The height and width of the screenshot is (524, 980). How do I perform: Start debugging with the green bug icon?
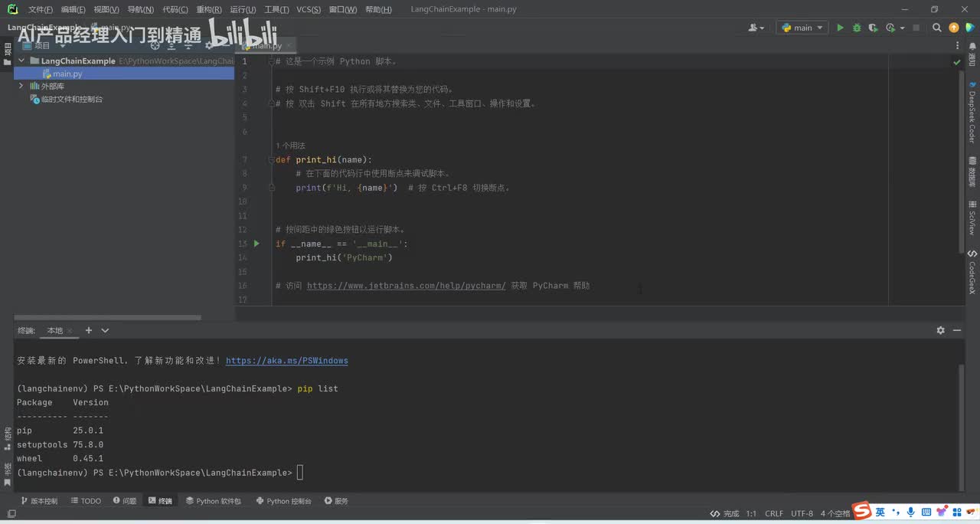click(857, 28)
